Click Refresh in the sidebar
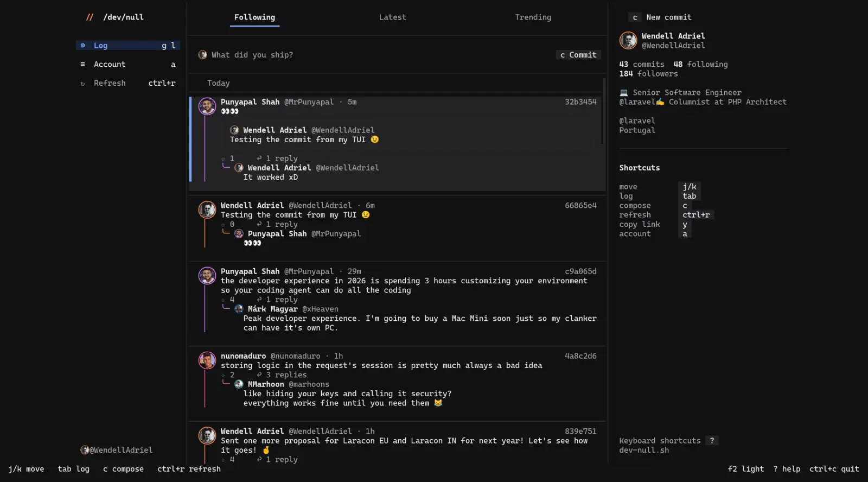The width and height of the screenshot is (868, 482). [128, 83]
